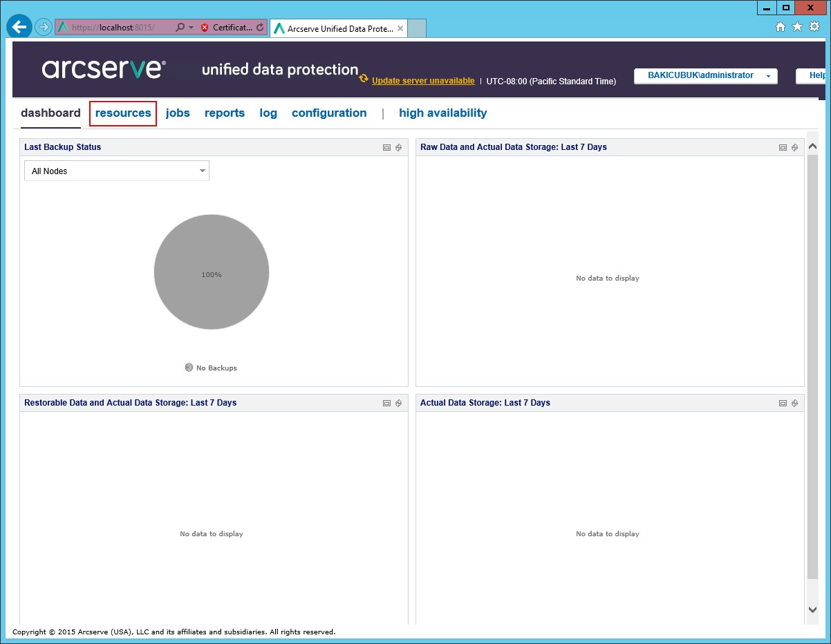Switch to the dashboard tab
This screenshot has width=831, height=644.
pos(50,113)
